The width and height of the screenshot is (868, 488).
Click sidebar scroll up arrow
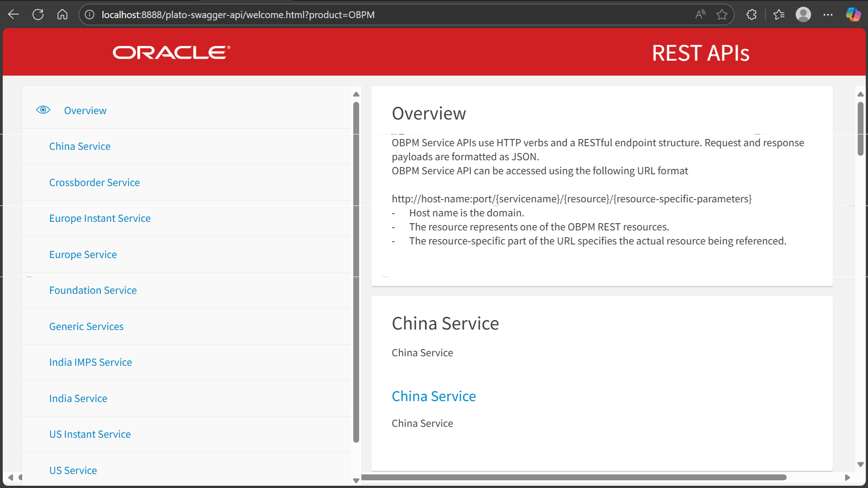coord(356,94)
